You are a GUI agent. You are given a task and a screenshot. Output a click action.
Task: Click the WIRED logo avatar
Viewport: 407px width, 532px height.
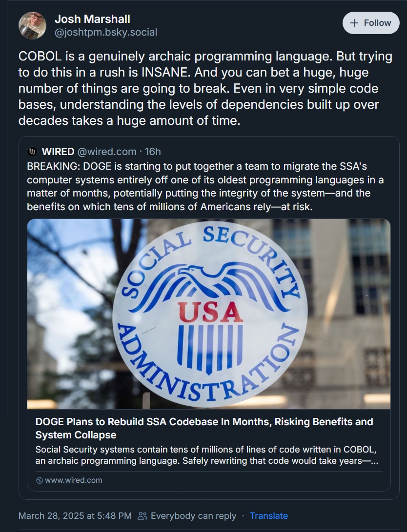[x=33, y=152]
